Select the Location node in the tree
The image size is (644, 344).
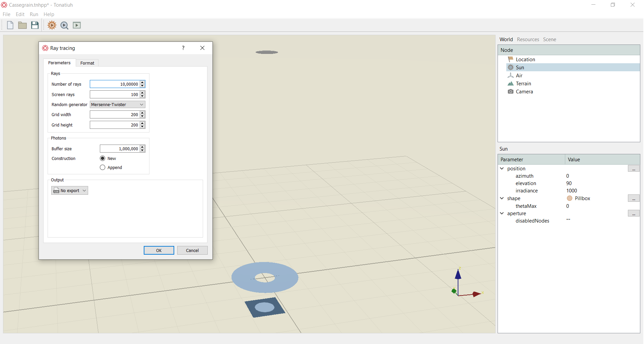[x=525, y=59]
